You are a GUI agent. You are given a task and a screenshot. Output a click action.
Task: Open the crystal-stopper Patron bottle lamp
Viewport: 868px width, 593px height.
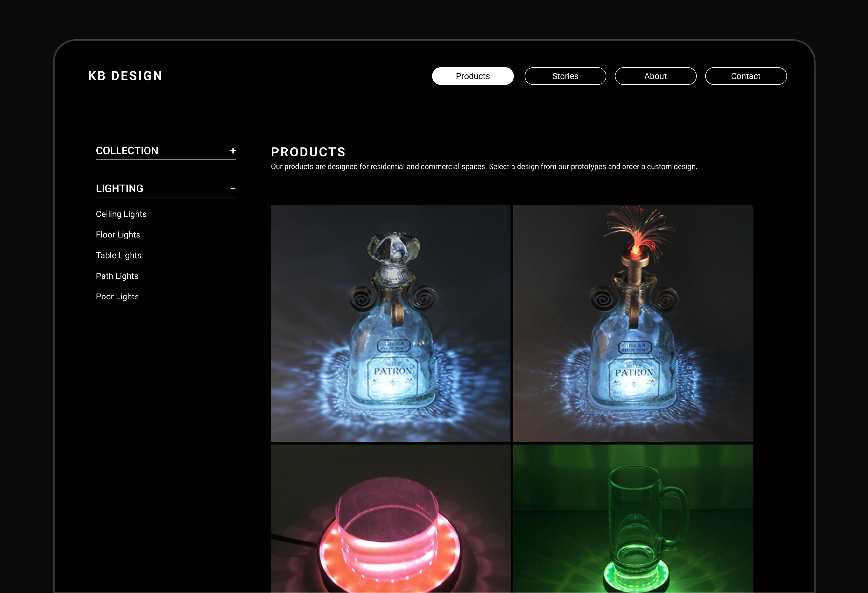[391, 323]
